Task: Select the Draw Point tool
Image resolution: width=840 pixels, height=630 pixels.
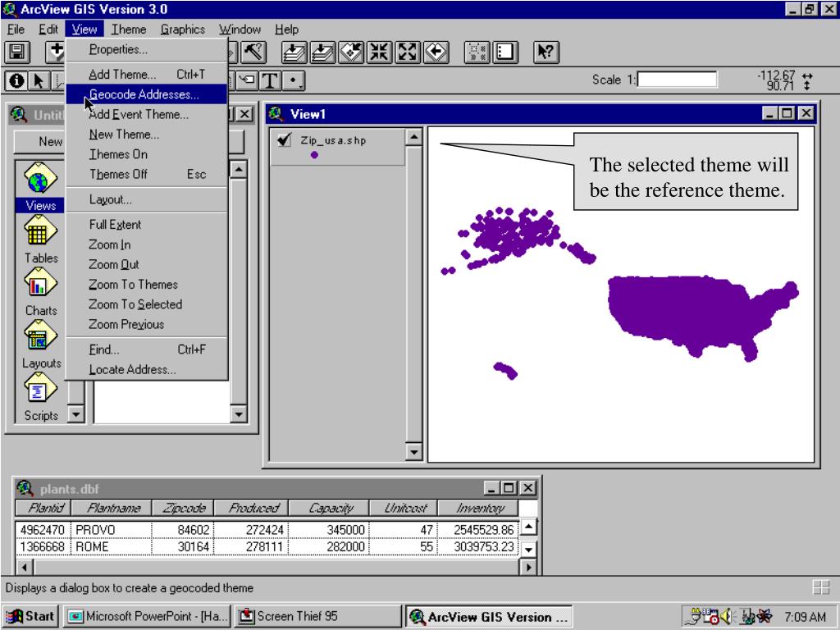Action: click(x=294, y=81)
